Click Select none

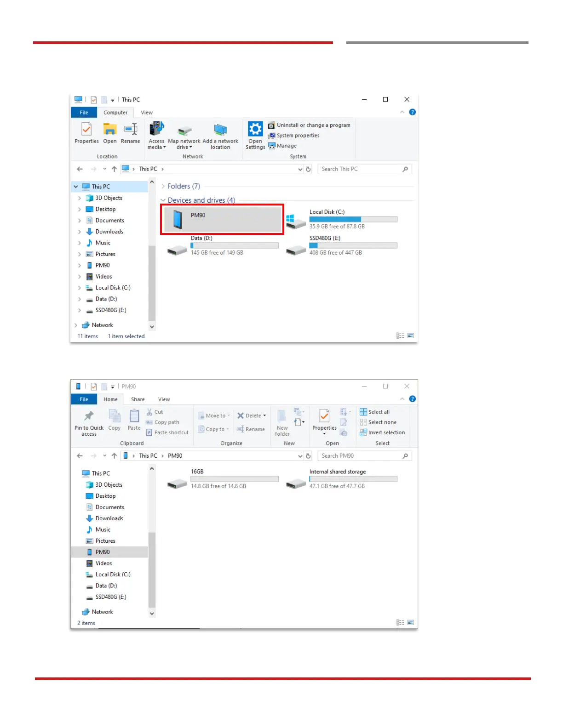coord(378,422)
